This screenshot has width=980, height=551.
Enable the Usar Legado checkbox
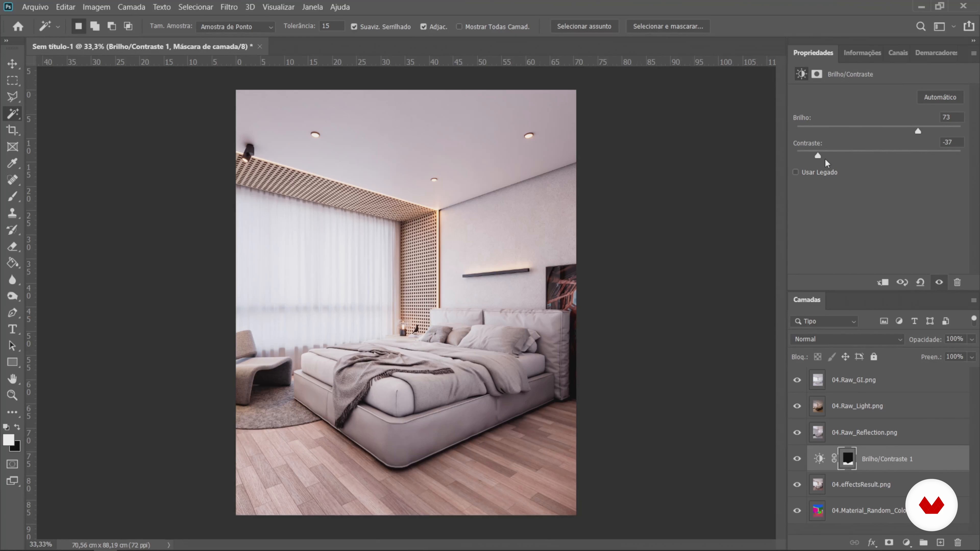(x=795, y=172)
